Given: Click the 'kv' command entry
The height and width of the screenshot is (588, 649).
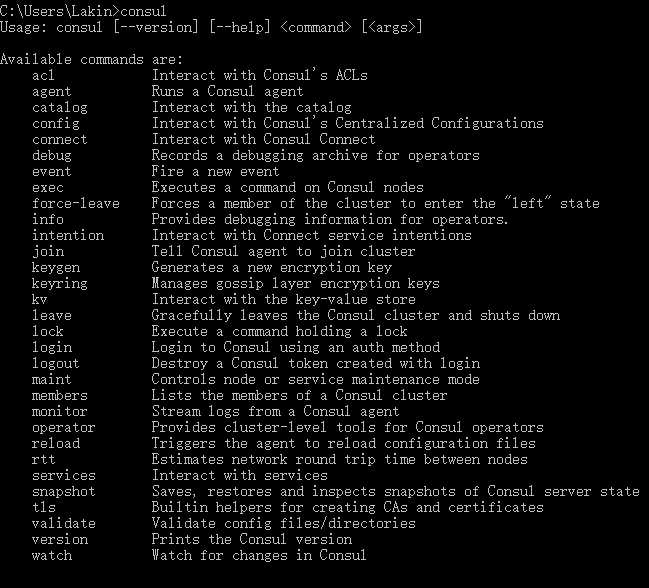Looking at the screenshot, I should (x=39, y=300).
